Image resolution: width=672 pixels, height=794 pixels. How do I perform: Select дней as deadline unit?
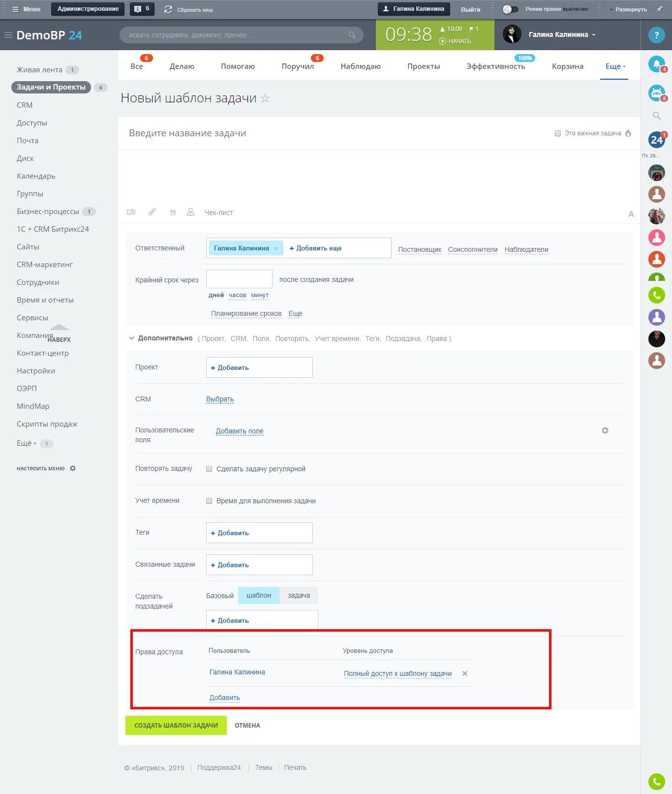tap(216, 295)
